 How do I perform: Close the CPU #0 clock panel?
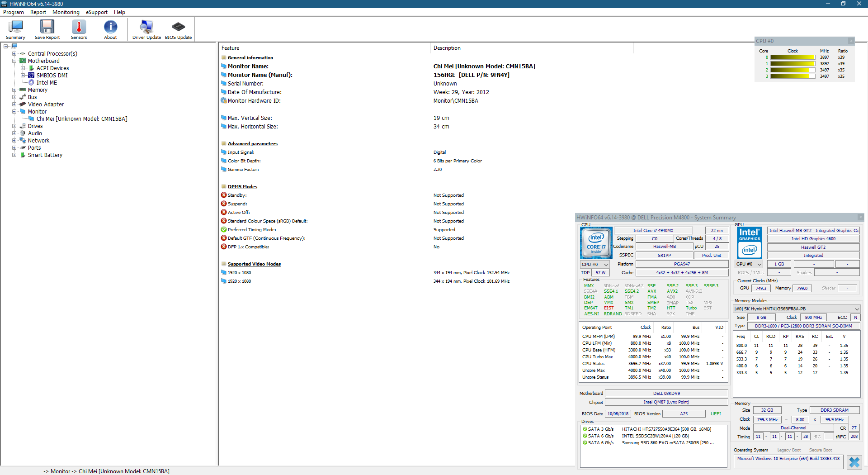(851, 41)
